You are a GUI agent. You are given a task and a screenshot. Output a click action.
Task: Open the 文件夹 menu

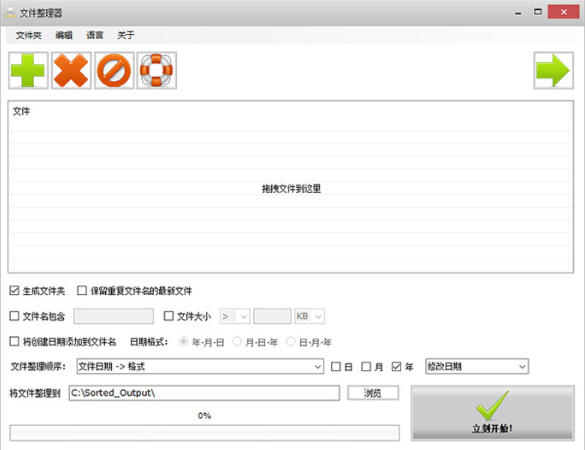tap(28, 35)
